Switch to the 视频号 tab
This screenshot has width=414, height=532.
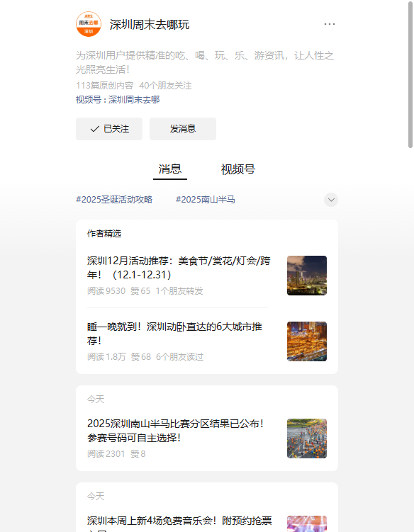click(237, 169)
